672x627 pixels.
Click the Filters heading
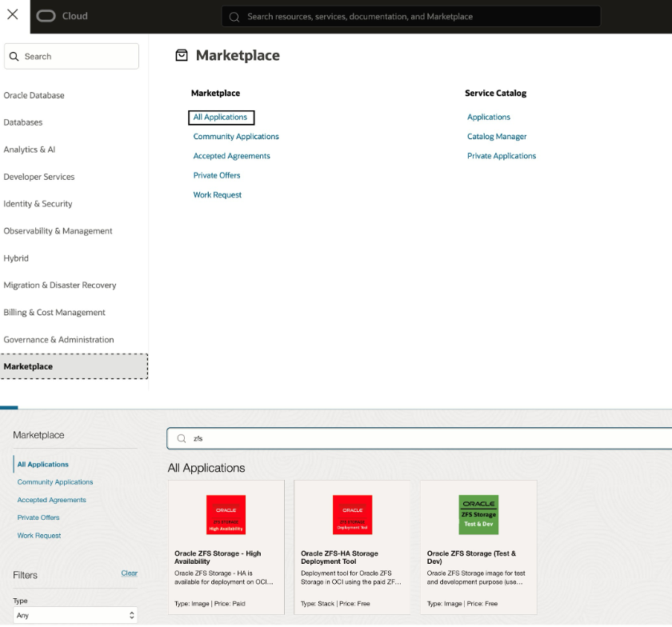pyautogui.click(x=26, y=575)
